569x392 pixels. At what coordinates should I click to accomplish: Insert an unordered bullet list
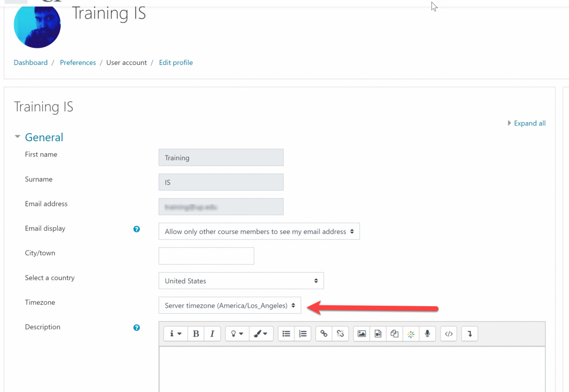(x=286, y=334)
